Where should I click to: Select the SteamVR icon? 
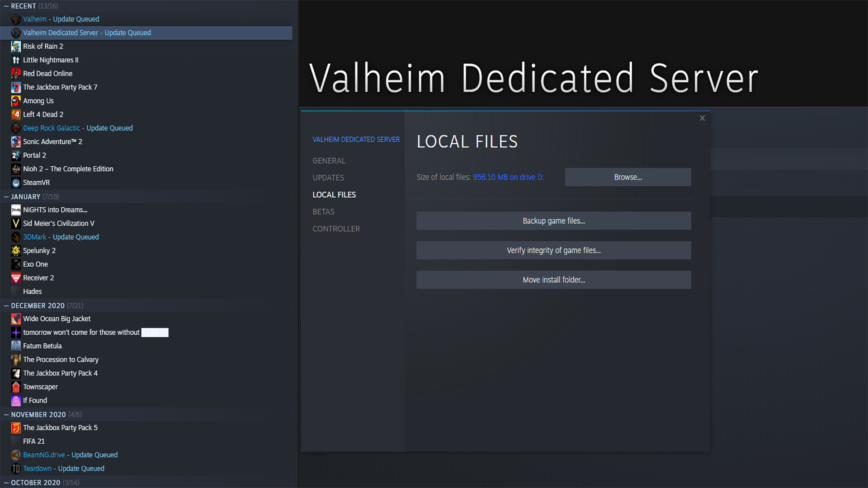click(x=16, y=183)
